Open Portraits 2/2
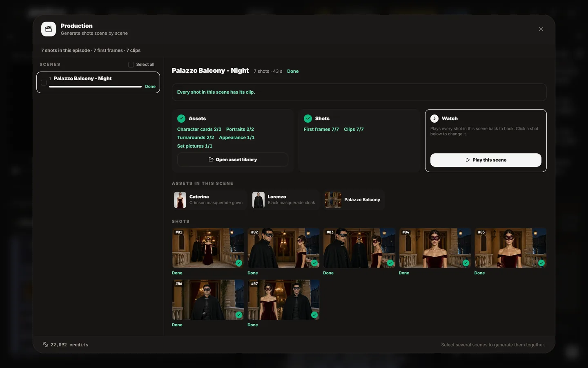Image resolution: width=588 pixels, height=368 pixels. click(x=240, y=129)
